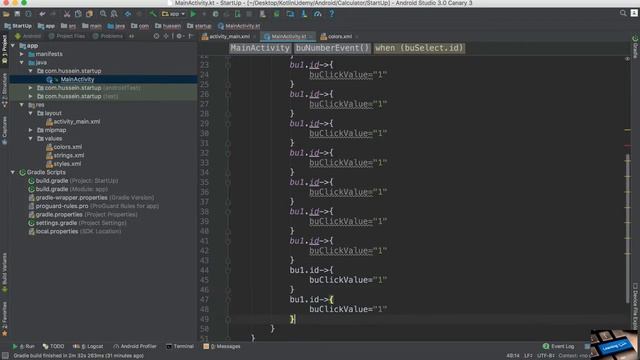
Task: Collapse the Gradle Scripts node
Action: pos(13,172)
